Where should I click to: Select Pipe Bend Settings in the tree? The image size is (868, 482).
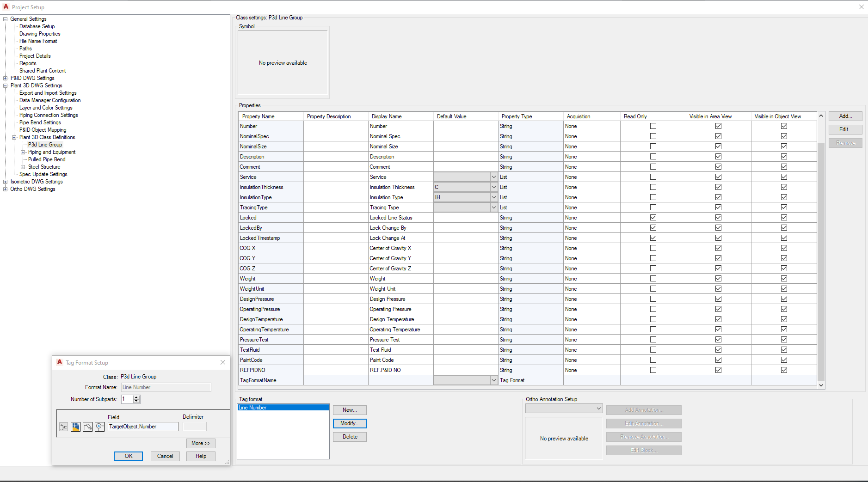click(40, 122)
